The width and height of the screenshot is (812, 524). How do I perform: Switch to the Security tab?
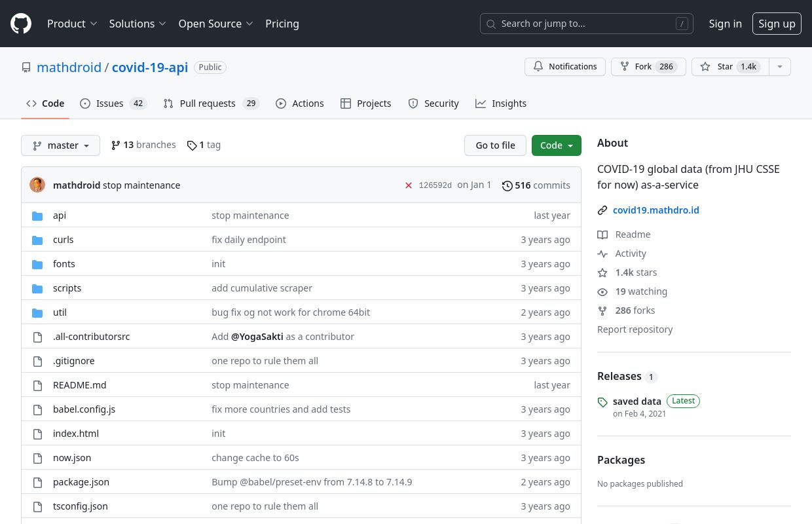click(x=434, y=103)
